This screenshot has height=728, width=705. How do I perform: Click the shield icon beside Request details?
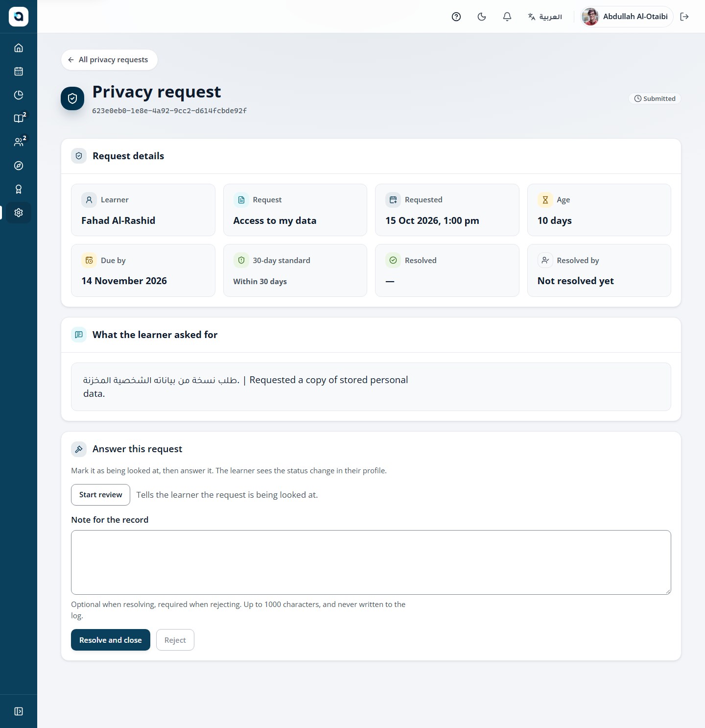point(79,156)
